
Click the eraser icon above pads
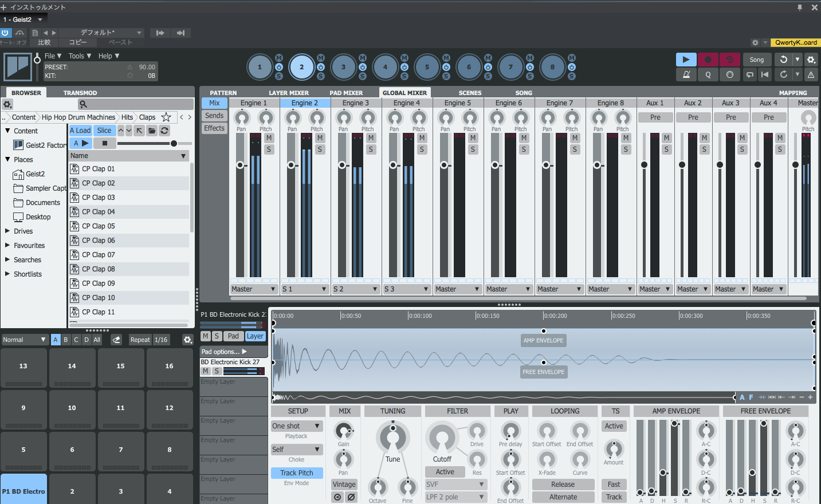pyautogui.click(x=116, y=340)
